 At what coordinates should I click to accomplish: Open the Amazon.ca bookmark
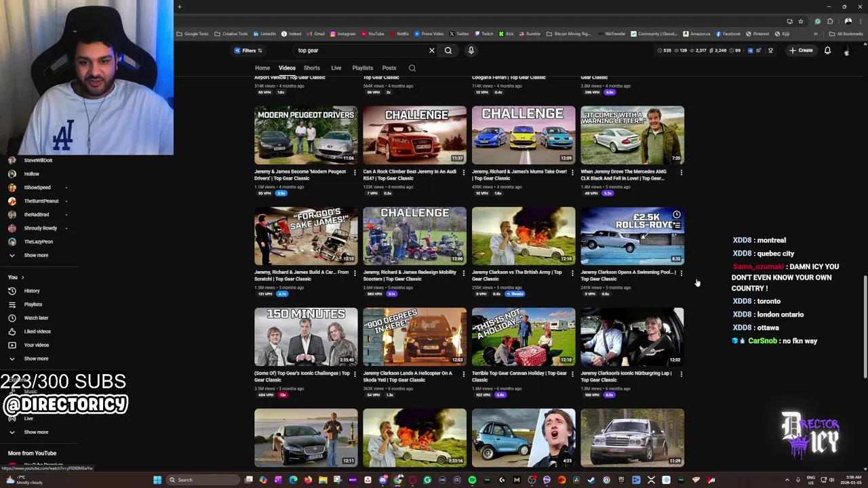pyautogui.click(x=697, y=34)
